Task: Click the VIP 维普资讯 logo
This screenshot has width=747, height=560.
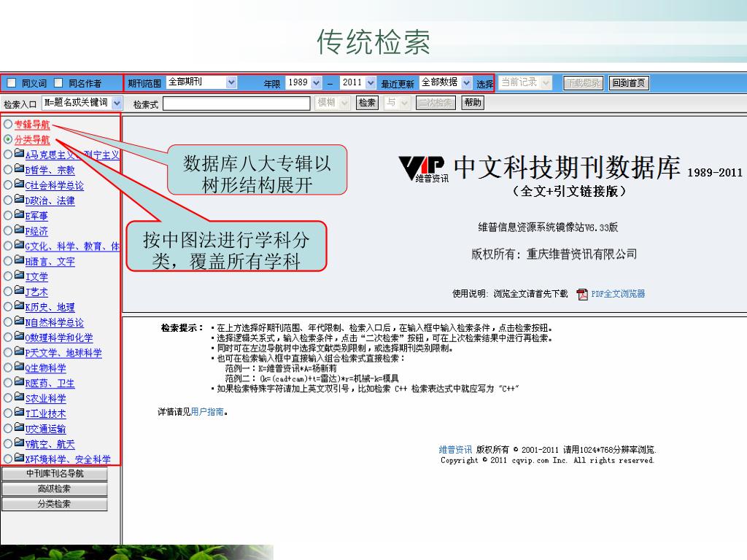Action: pyautogui.click(x=424, y=169)
